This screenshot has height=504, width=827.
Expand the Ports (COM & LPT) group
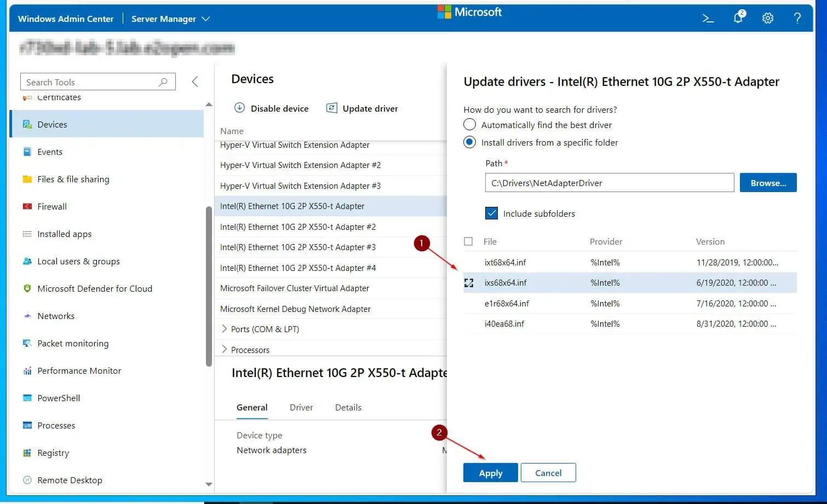[x=224, y=329]
